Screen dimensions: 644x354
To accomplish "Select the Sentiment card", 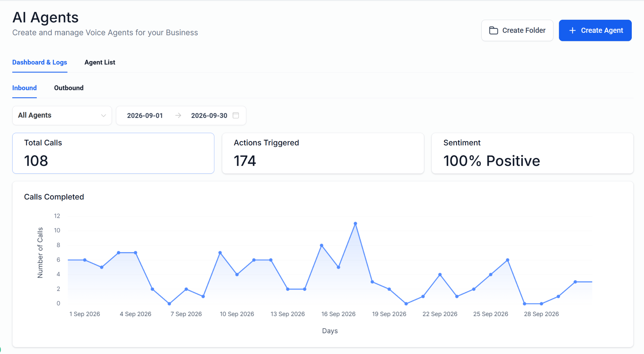I will click(532, 153).
